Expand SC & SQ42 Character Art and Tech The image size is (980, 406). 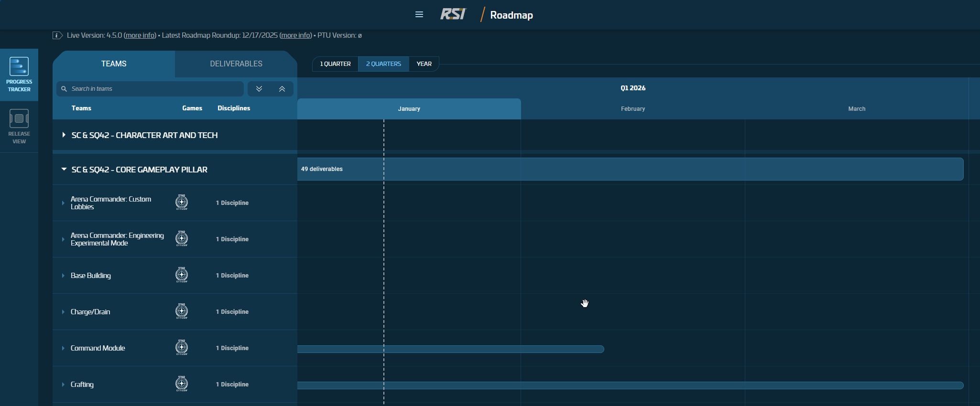point(64,135)
